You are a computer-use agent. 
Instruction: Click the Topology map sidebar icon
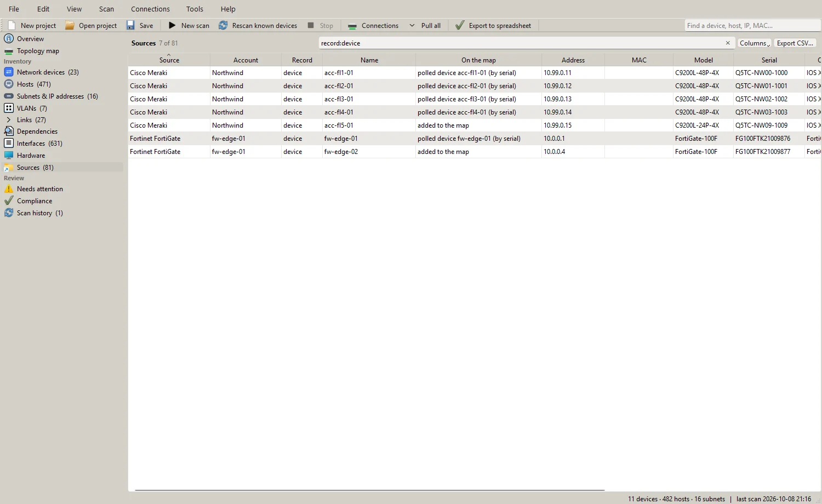(x=9, y=51)
